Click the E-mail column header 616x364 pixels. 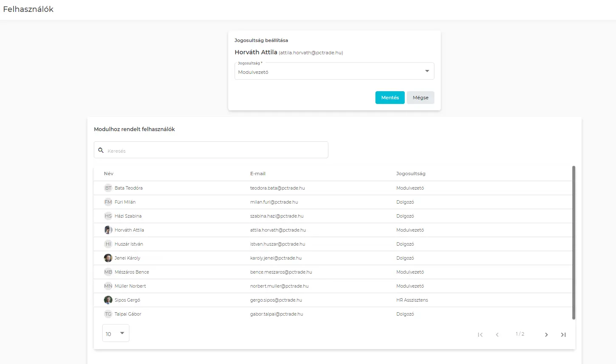click(x=258, y=174)
